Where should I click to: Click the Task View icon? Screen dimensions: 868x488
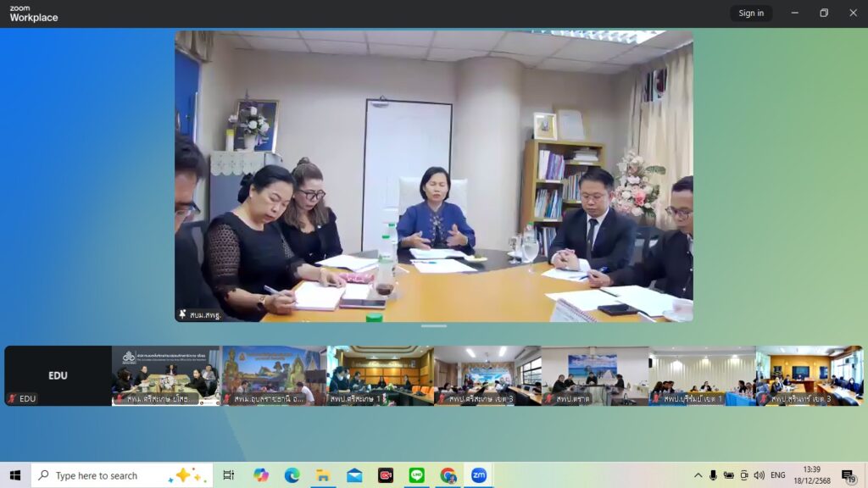228,475
